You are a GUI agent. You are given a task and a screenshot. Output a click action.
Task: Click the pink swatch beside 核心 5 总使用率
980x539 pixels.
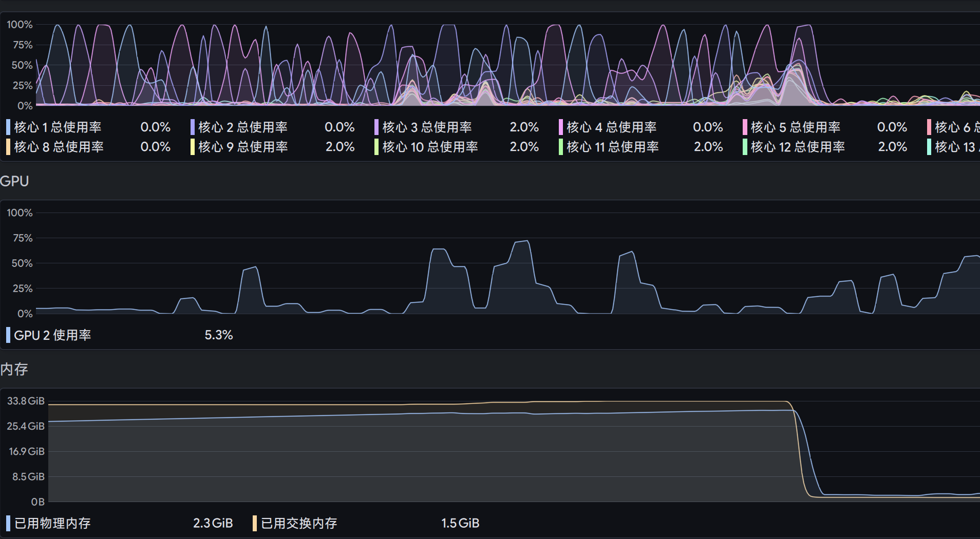tap(745, 127)
